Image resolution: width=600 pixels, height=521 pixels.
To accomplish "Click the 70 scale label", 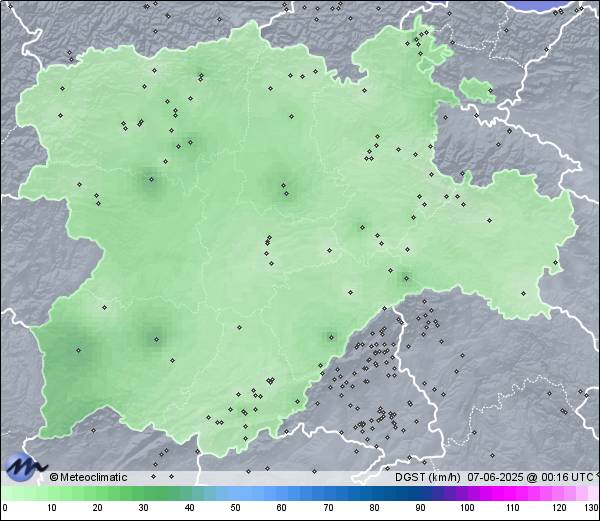I will 328,508.
